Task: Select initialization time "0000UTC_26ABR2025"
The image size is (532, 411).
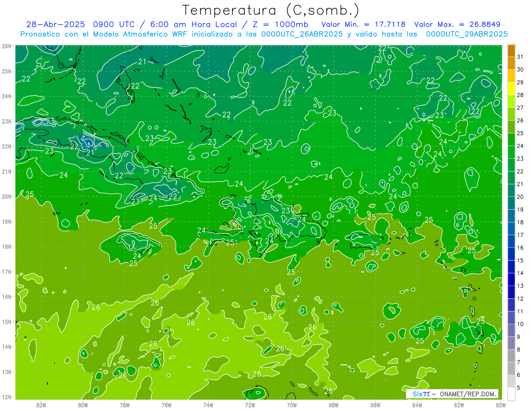Action: [302, 34]
